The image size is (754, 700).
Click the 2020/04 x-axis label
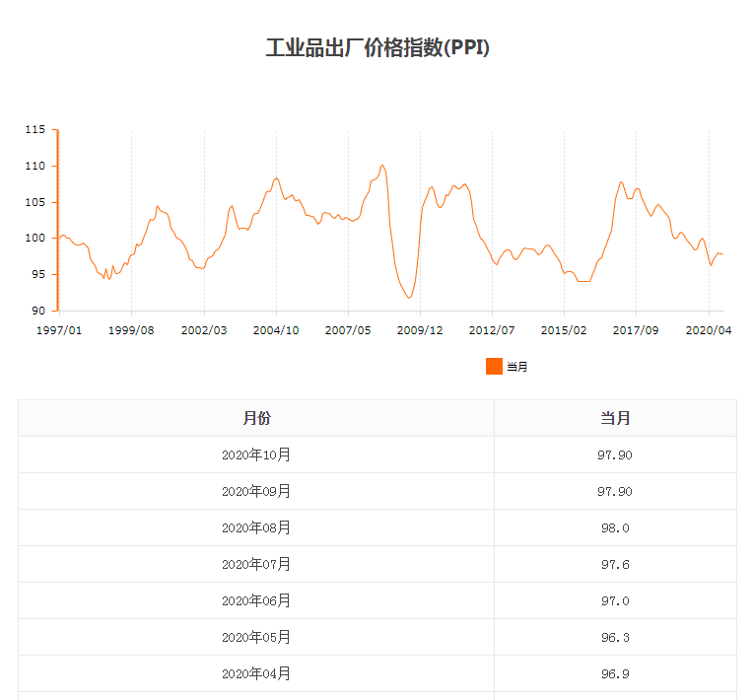pos(708,330)
